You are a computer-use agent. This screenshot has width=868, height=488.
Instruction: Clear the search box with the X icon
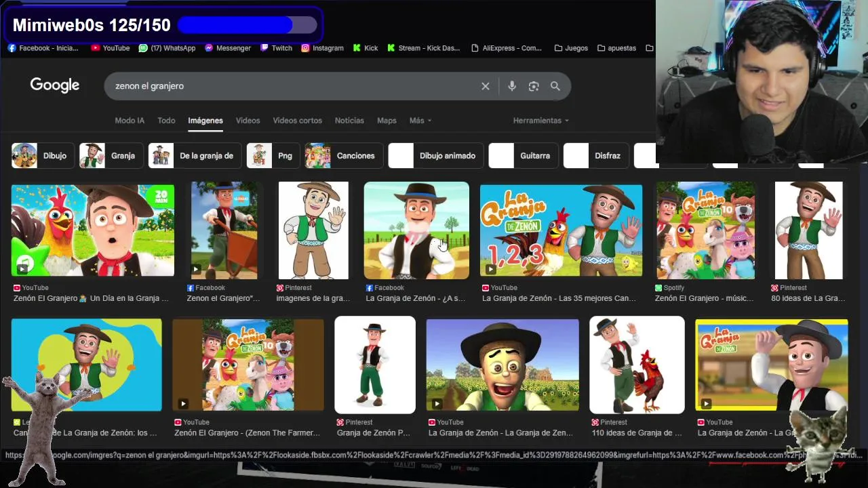coord(486,86)
